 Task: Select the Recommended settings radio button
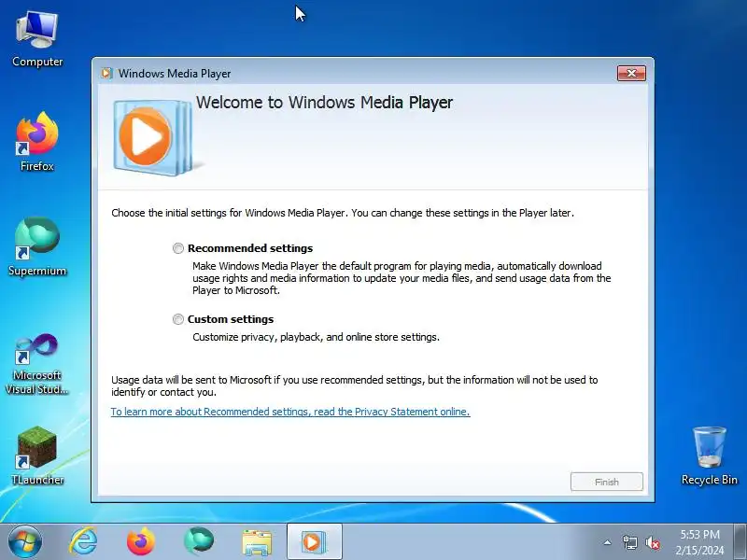click(x=178, y=248)
